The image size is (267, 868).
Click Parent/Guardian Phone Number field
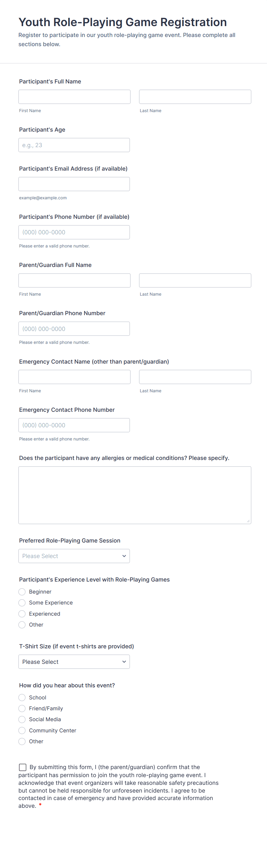point(74,329)
